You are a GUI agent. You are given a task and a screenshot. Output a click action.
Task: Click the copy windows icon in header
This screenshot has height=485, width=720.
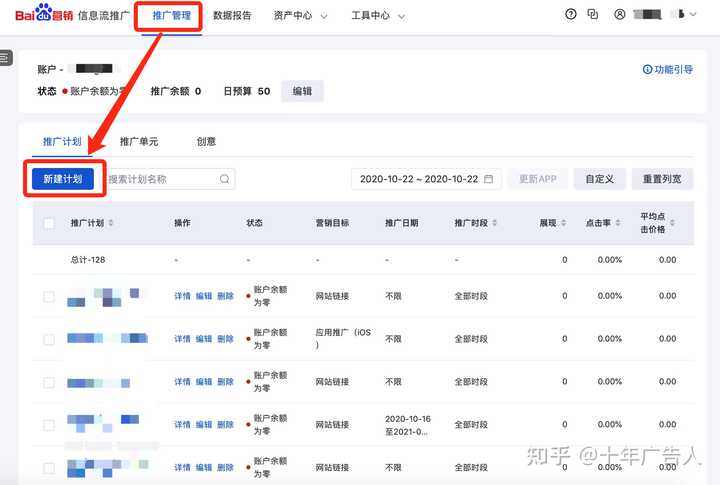593,14
